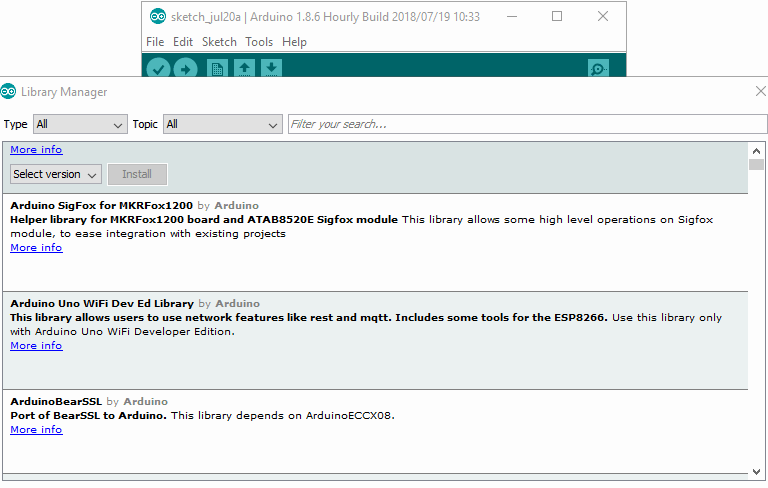Select the ArduinoBearSSL entry title
Image resolution: width=768 pixels, height=488 pixels.
[56, 401]
